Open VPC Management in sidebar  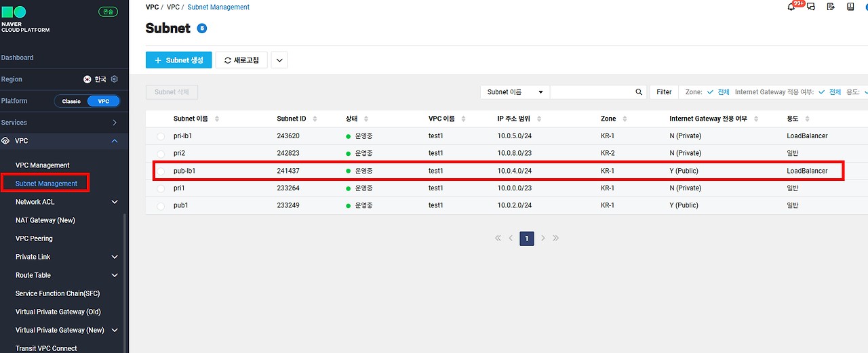click(x=43, y=165)
